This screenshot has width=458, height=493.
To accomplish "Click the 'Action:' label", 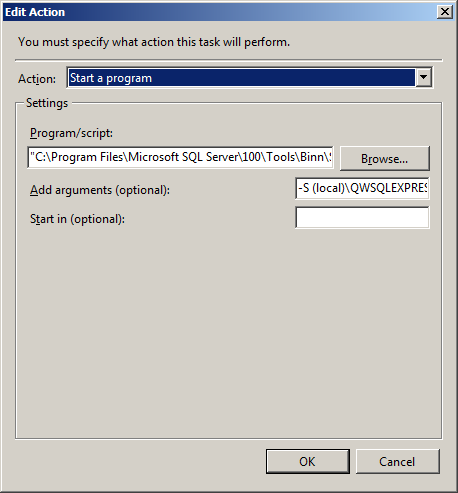I will (x=37, y=79).
